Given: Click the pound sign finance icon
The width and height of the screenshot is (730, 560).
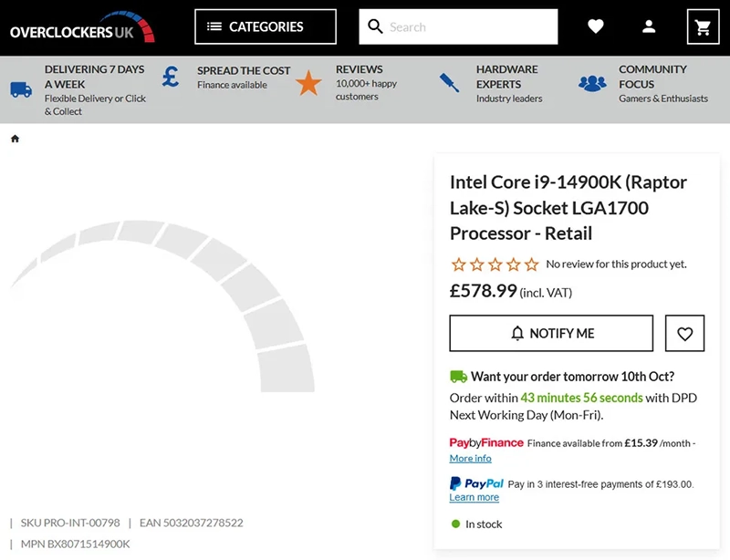Looking at the screenshot, I should [171, 77].
